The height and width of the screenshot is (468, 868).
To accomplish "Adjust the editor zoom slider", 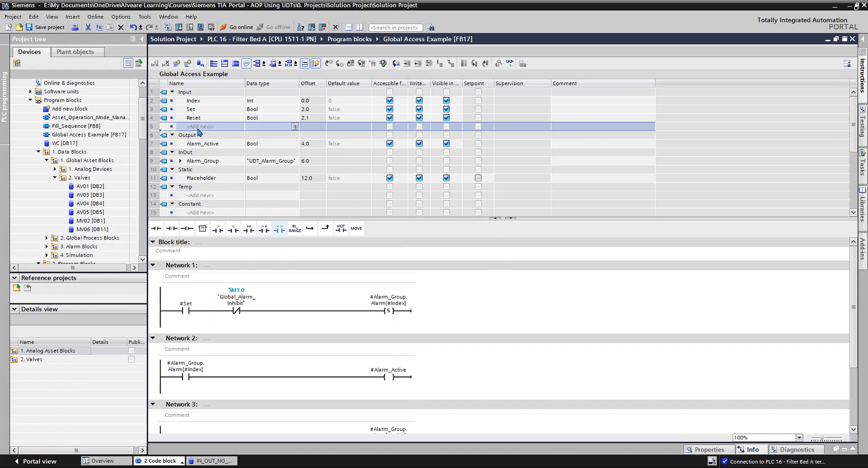I will (822, 438).
